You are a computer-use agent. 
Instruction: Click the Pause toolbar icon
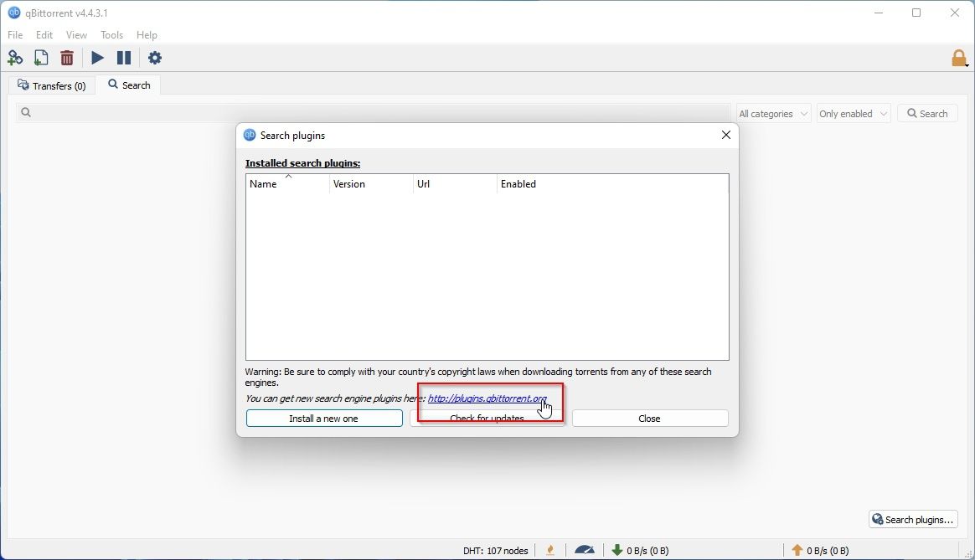point(124,58)
